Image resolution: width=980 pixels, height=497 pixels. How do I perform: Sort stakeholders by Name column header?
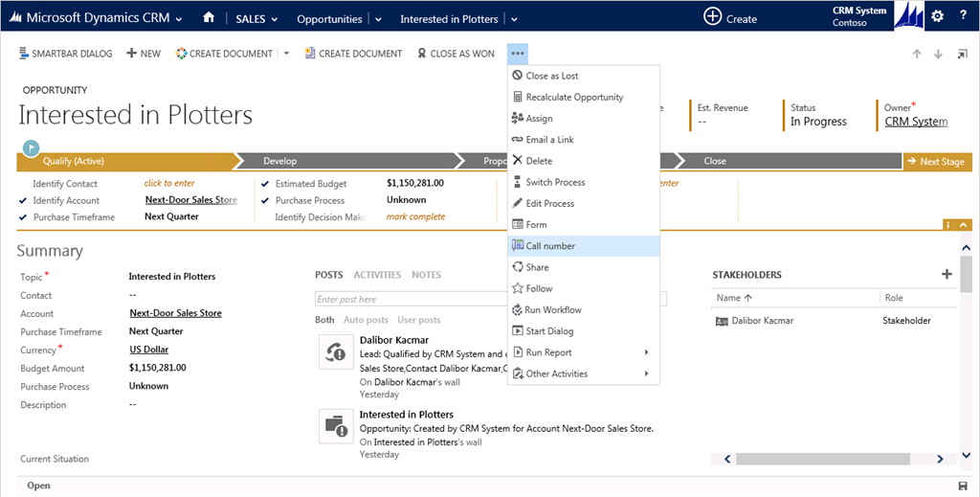pos(734,298)
